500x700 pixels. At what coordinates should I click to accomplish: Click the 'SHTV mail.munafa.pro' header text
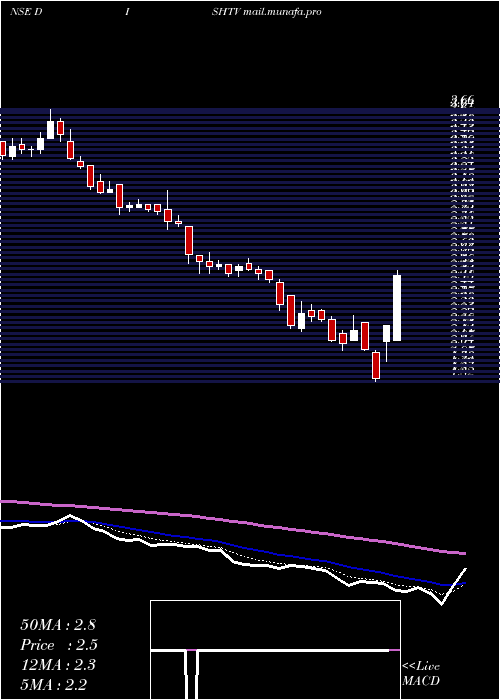pos(267,12)
